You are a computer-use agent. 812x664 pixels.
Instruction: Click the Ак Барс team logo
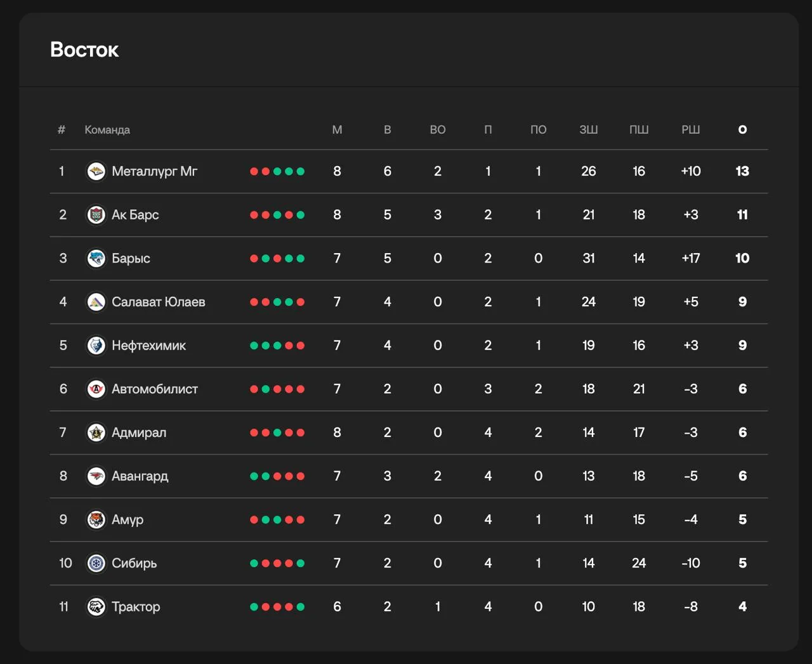tap(96, 215)
